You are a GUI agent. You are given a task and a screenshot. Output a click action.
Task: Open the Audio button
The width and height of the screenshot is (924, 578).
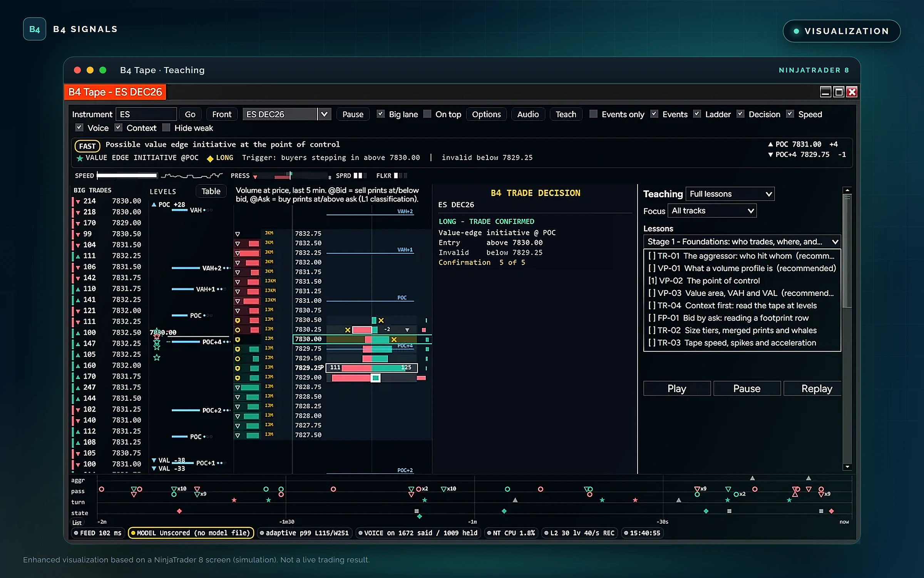[x=528, y=114]
